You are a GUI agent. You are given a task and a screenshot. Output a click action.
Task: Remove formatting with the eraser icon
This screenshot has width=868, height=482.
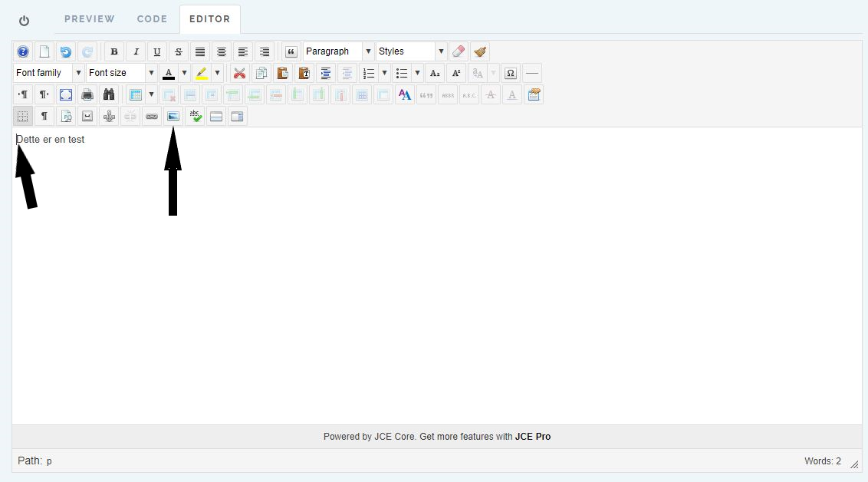click(459, 52)
